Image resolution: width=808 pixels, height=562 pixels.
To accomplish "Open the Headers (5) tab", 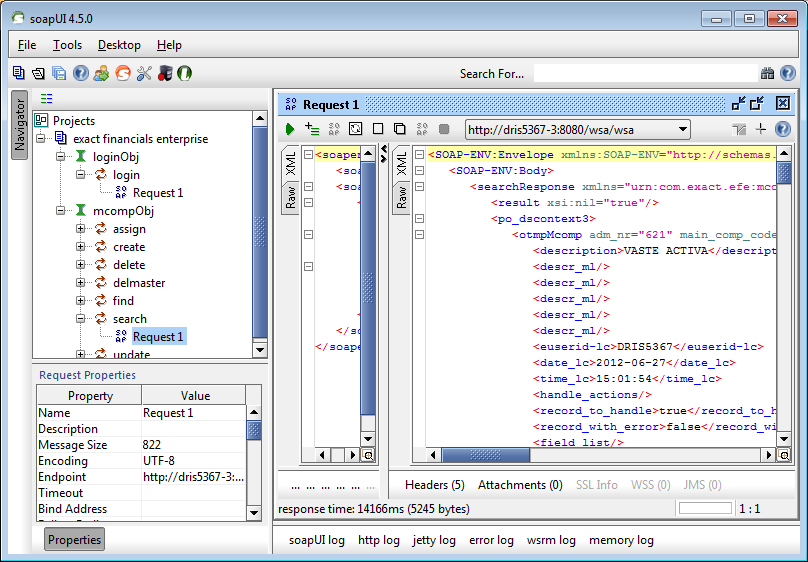I will [434, 485].
